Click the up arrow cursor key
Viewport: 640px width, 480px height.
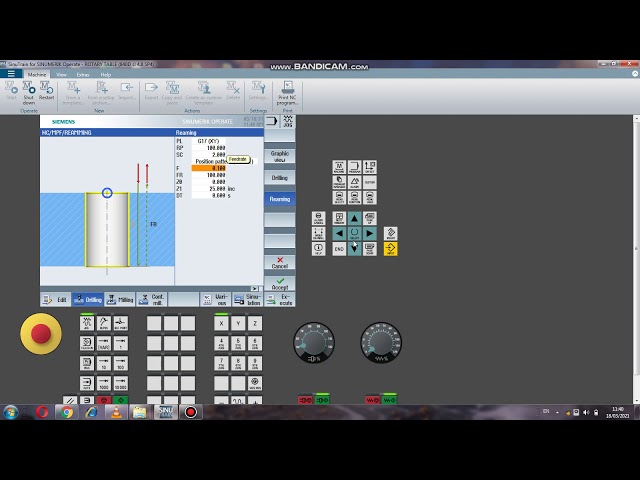(x=354, y=218)
